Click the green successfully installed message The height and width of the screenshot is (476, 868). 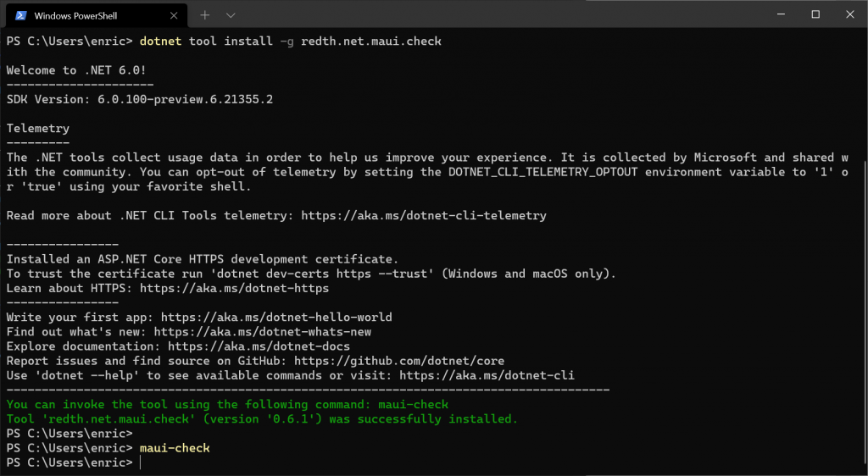pyautogui.click(x=261, y=419)
